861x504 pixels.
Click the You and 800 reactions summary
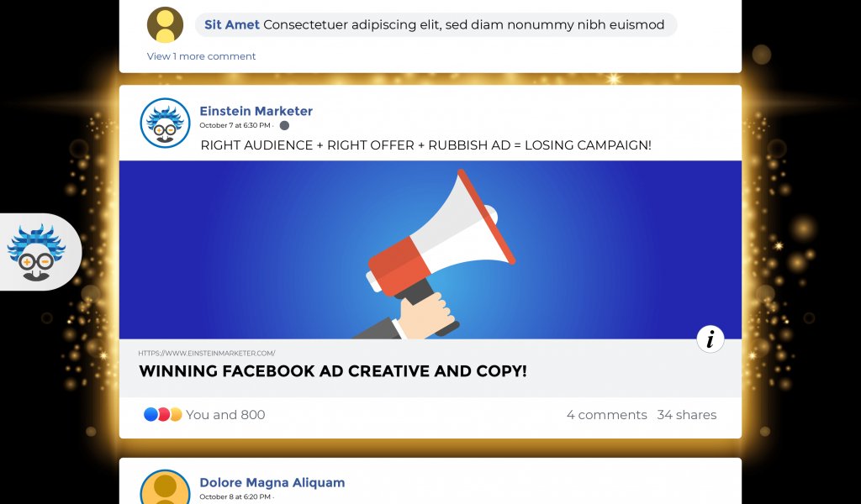(225, 414)
